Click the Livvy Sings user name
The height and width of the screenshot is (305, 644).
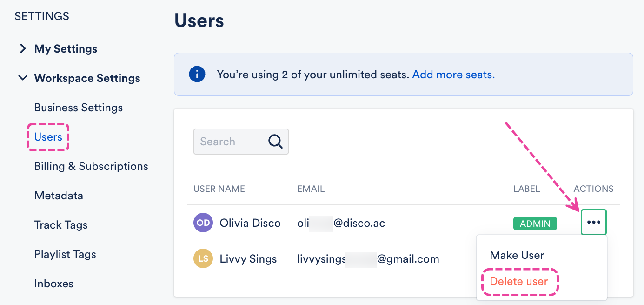pos(248,259)
